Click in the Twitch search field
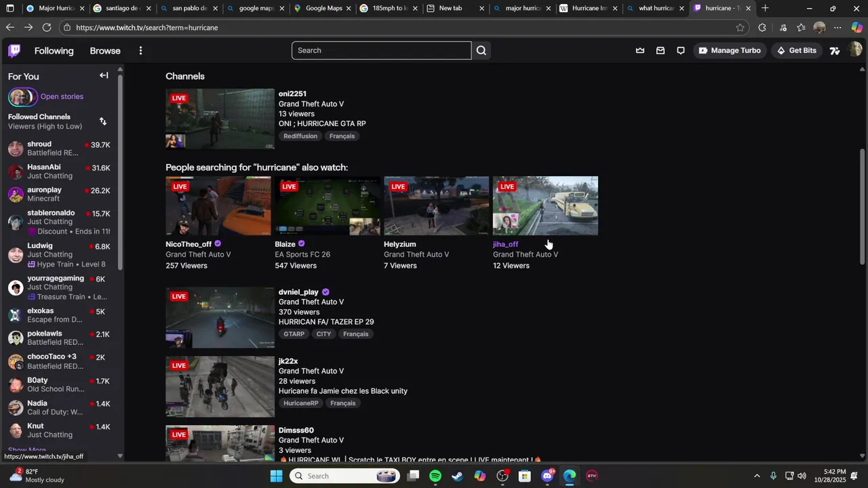 (x=381, y=50)
